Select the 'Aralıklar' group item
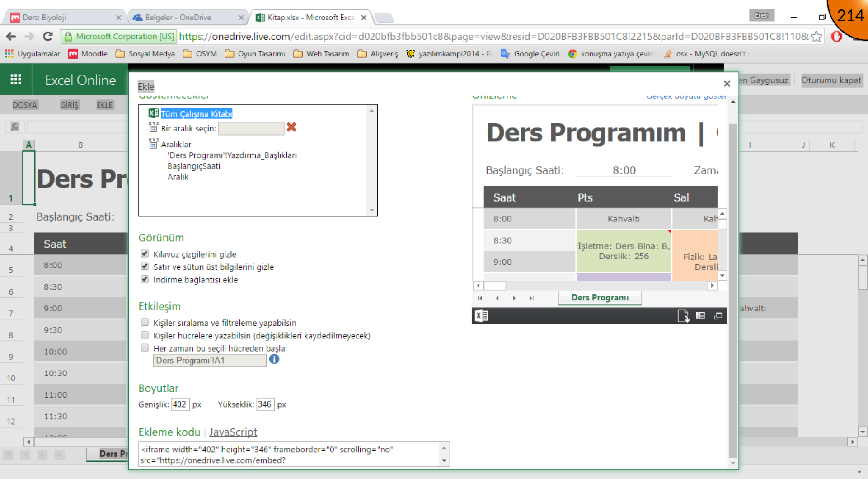This screenshot has height=488, width=868. point(176,145)
